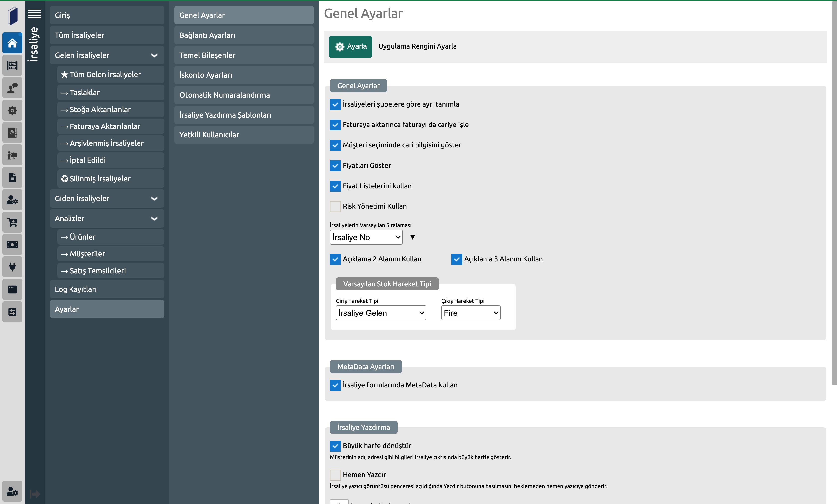Open the money bill icon
Viewport: 837px width, 504px height.
coord(12,245)
